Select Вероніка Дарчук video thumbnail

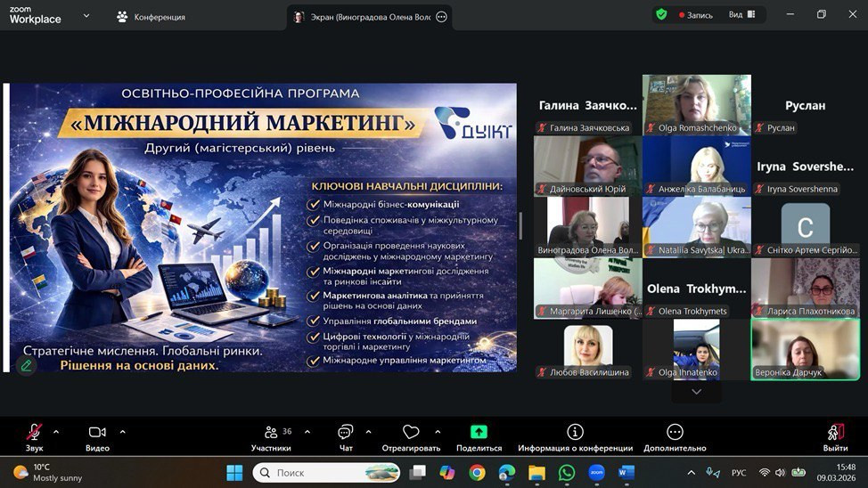coord(806,349)
